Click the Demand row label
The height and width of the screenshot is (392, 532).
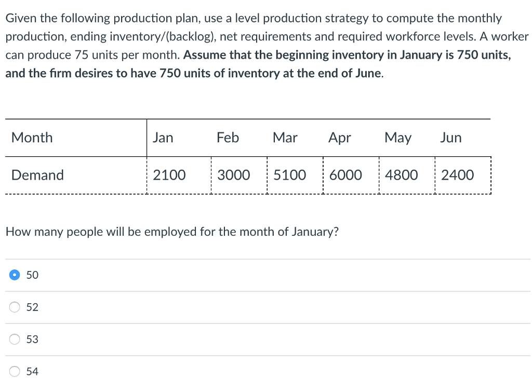[x=37, y=175]
